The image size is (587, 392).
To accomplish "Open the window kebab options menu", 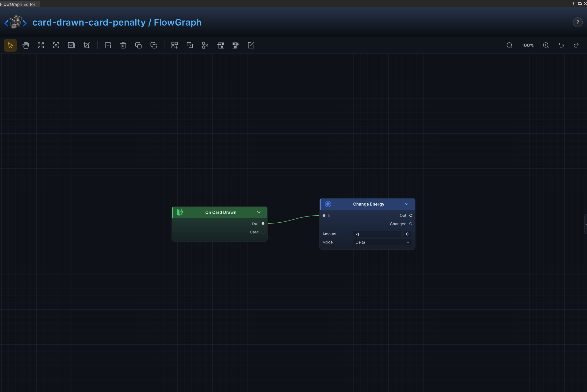I will [573, 4].
